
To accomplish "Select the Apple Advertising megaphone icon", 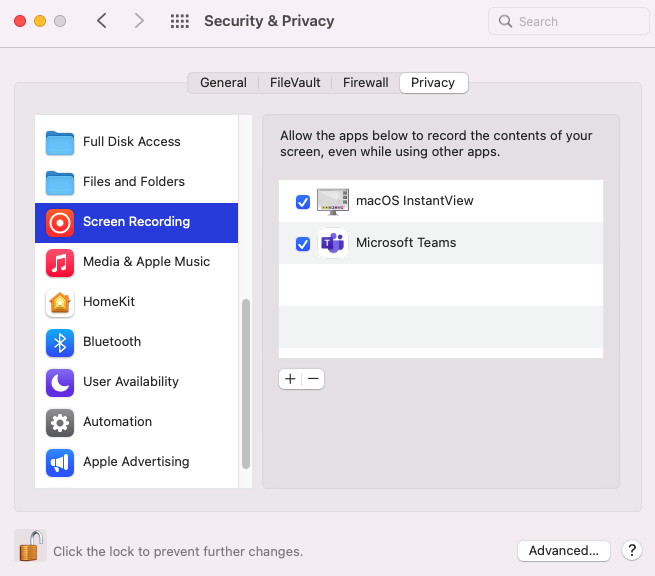I will coord(60,462).
